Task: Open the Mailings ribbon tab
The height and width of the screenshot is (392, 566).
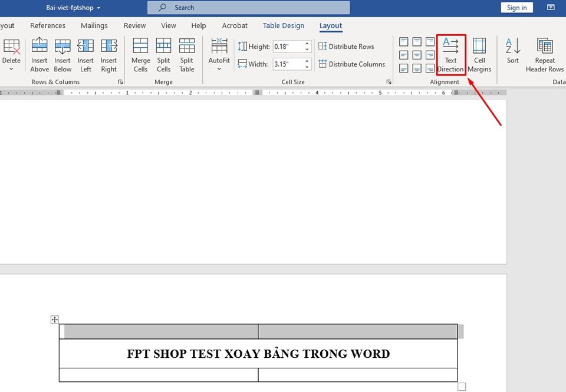Action: 94,25
